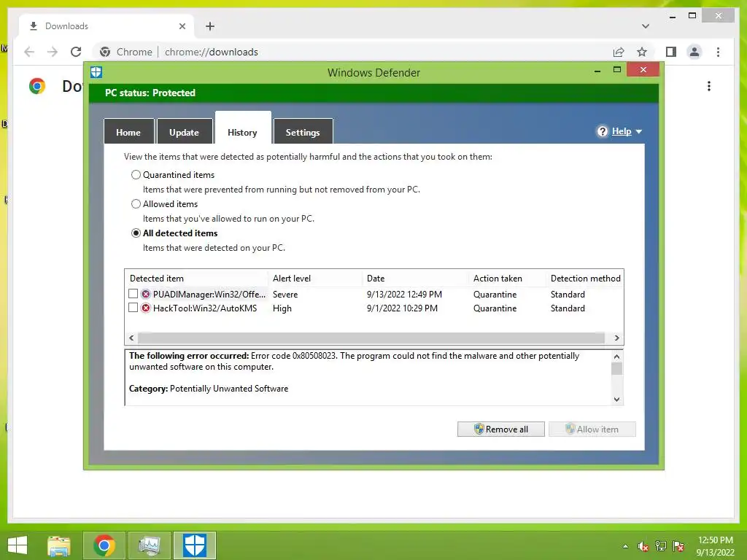Click the red threat icon for HackTool
Screen dimensions: 747x560
146,308
